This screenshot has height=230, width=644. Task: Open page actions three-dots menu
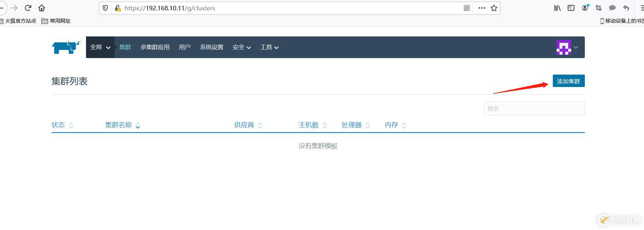[482, 8]
